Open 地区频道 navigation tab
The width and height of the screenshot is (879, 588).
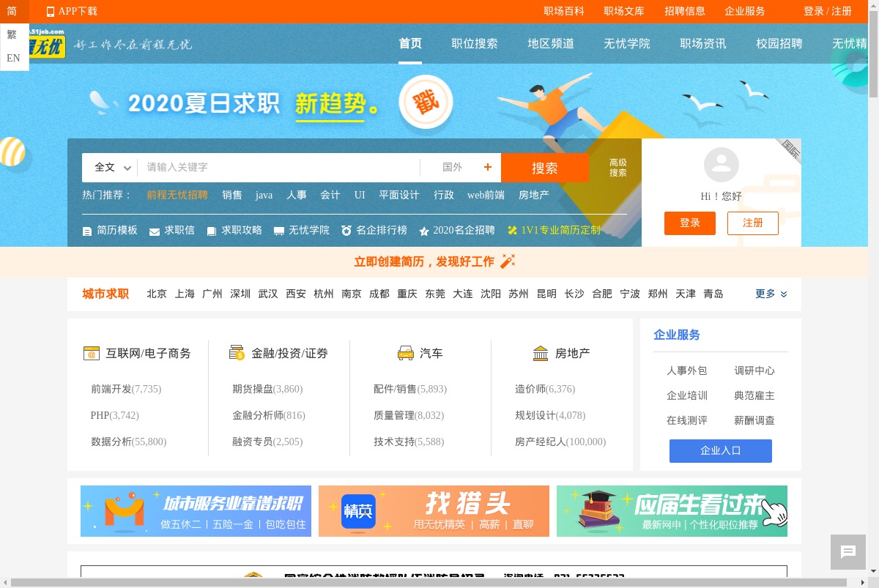[551, 43]
